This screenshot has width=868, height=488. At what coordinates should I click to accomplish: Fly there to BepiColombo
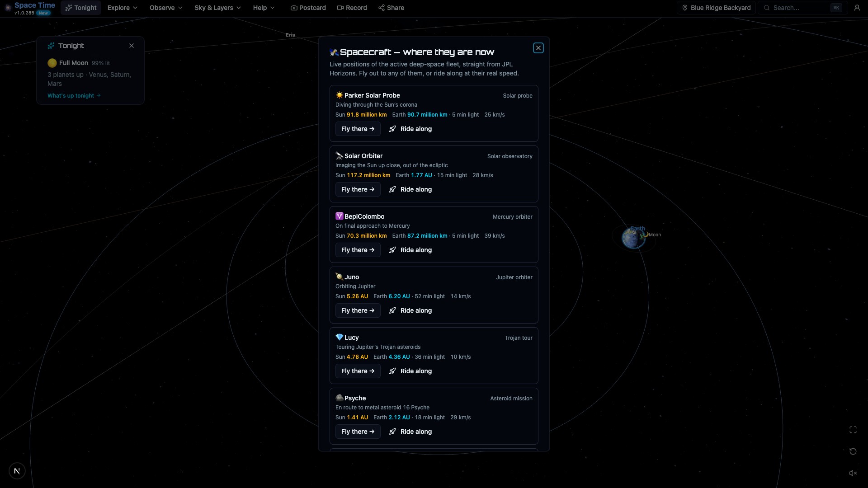pyautogui.click(x=358, y=250)
